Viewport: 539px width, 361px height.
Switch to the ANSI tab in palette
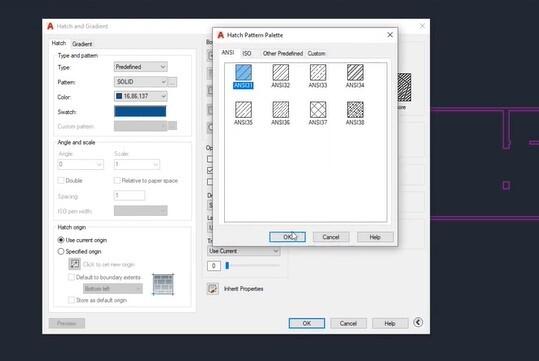(228, 53)
